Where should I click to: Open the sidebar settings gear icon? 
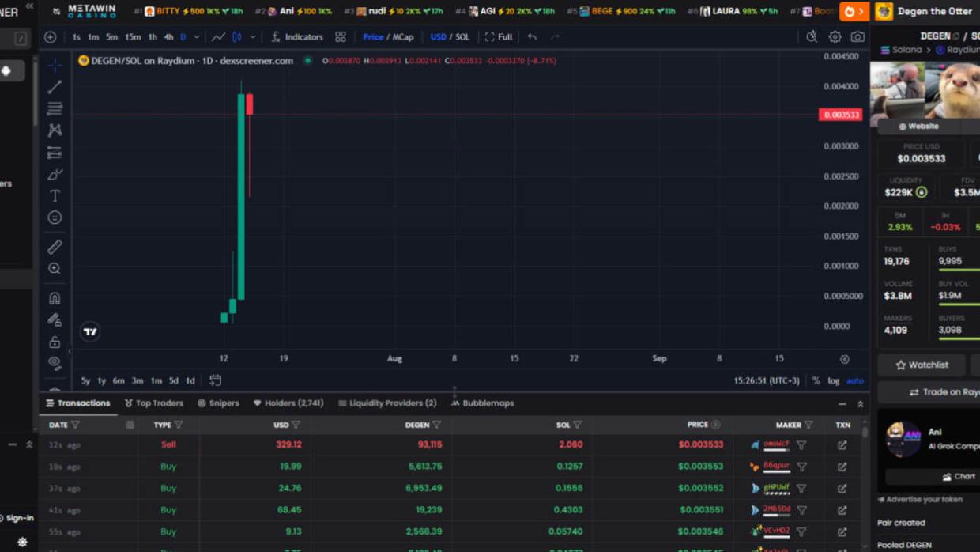click(22, 543)
